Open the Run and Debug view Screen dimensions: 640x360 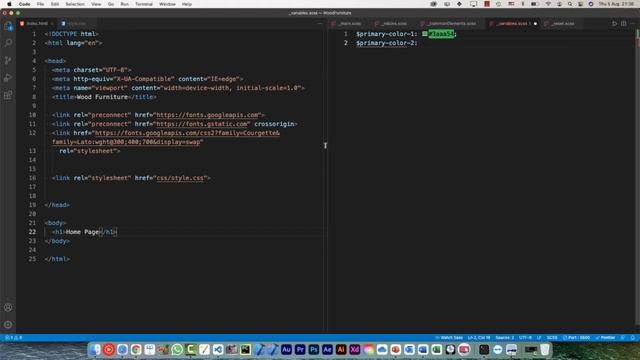click(x=8, y=78)
